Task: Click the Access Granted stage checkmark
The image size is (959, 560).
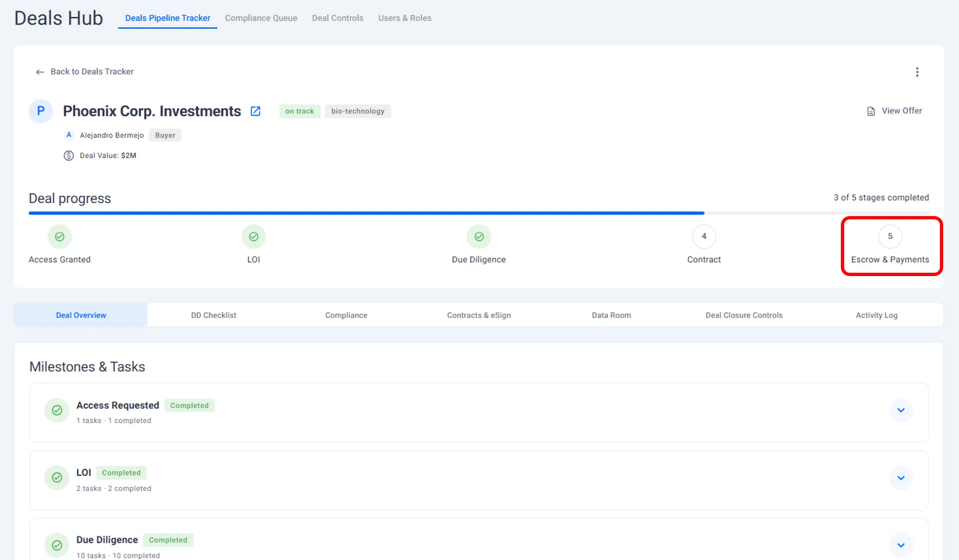Action: (x=60, y=237)
